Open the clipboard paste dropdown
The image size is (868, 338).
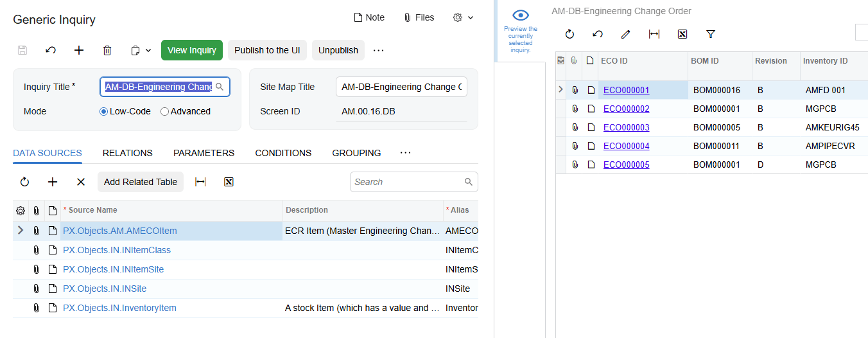[141, 50]
